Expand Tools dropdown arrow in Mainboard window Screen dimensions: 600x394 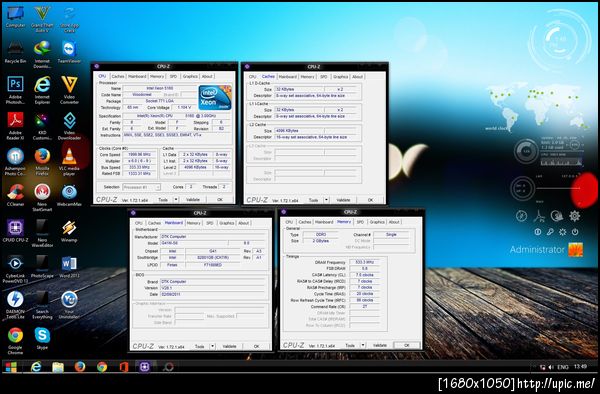point(212,346)
